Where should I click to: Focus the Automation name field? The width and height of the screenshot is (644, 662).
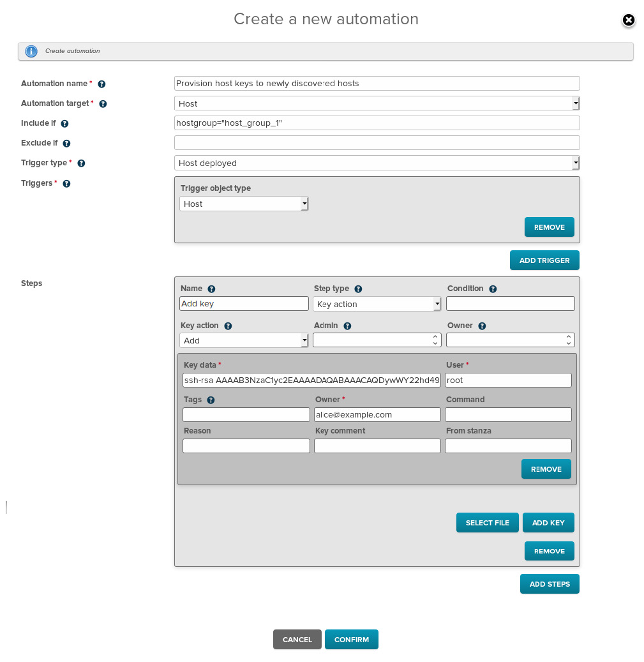[x=377, y=83]
